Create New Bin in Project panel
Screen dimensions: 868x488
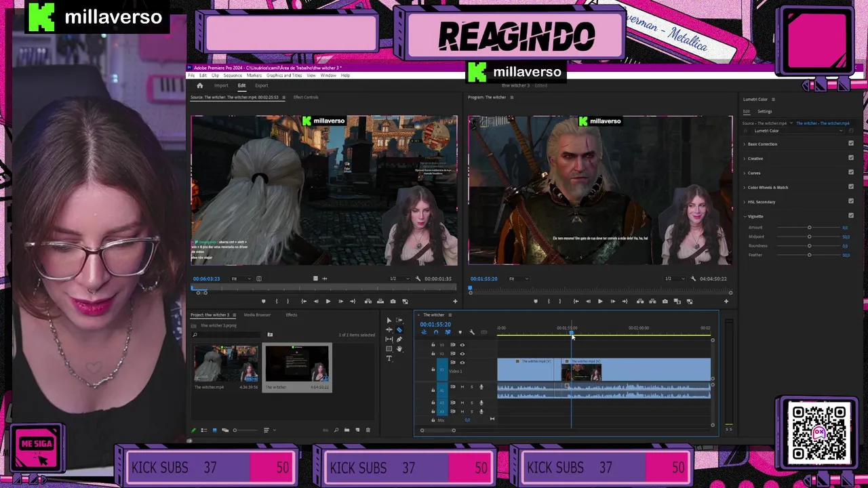[347, 430]
